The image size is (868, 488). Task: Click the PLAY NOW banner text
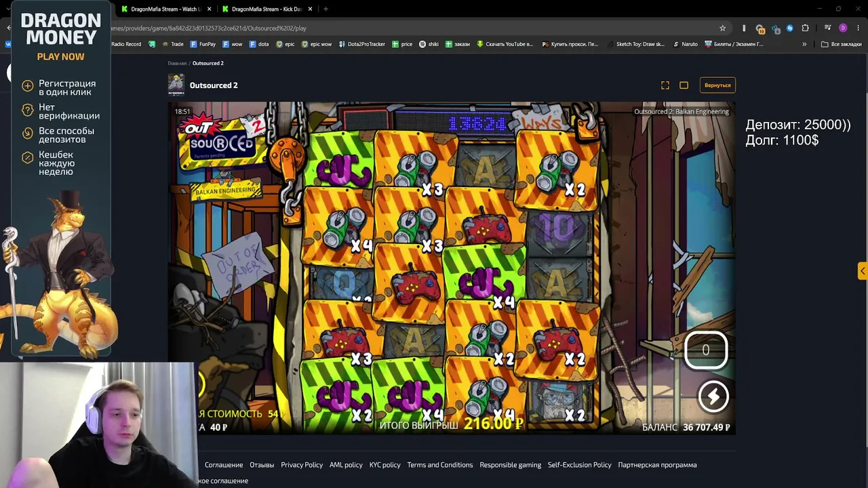[61, 57]
